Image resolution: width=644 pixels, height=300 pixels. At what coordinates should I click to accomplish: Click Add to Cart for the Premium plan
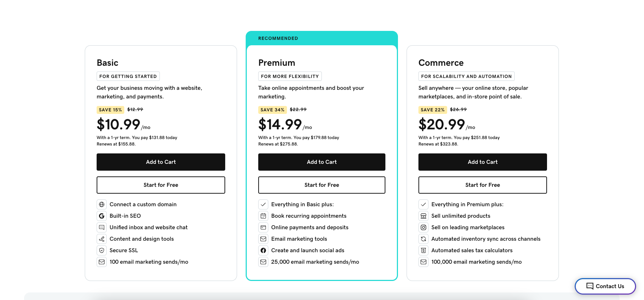tap(321, 162)
